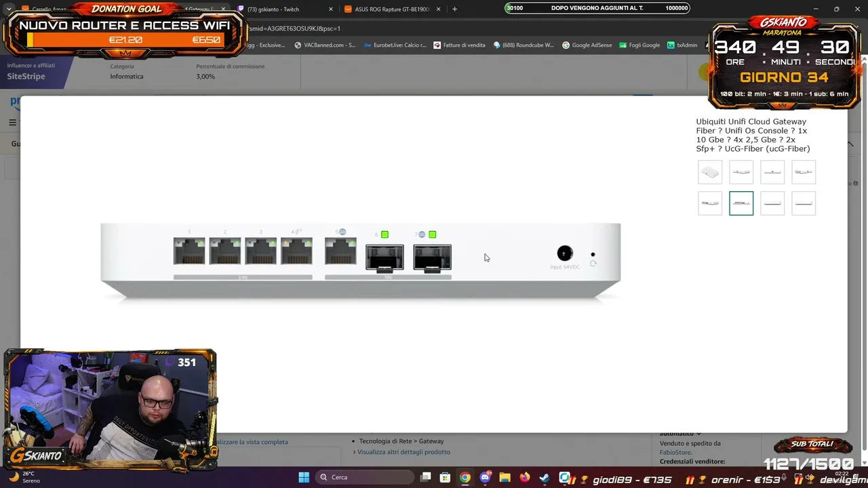868x488 pixels.
Task: Click the SiteStripe label
Action: 26,77
